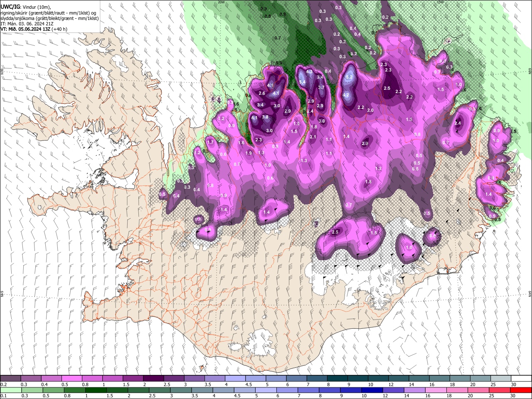The image size is (532, 399).
Task: Pick top-row lavender swatch between 4 and 4.5
Action: [235, 379]
